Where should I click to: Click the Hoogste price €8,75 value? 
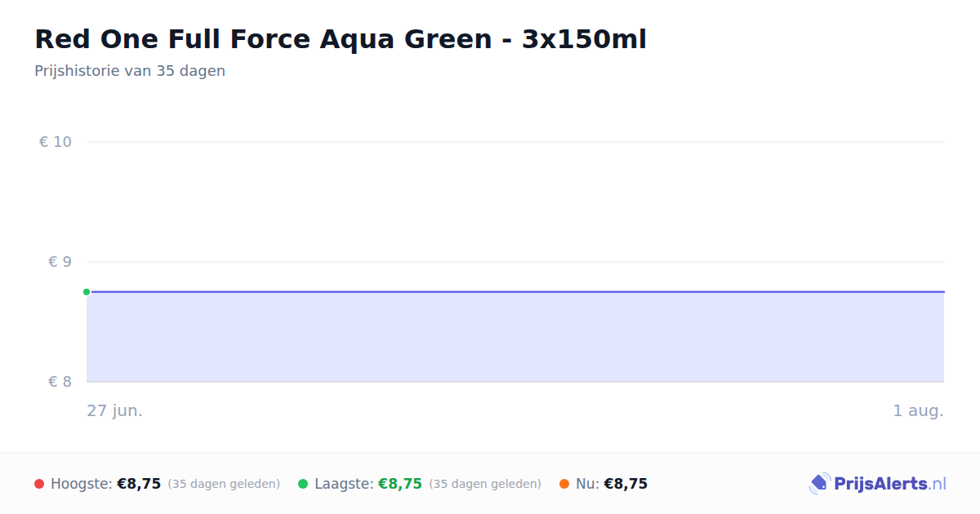coord(139,484)
